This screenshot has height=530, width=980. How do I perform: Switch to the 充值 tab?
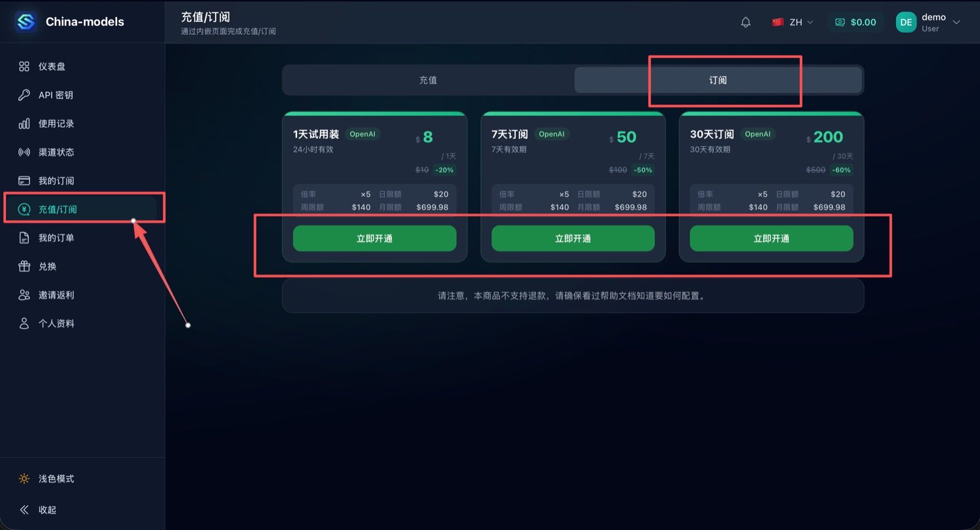[x=428, y=80]
